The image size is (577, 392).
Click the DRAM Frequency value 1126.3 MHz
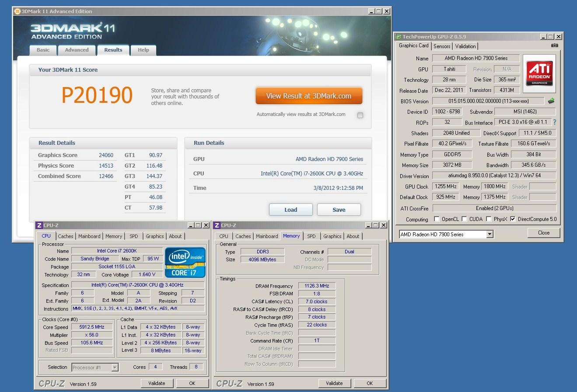point(317,286)
